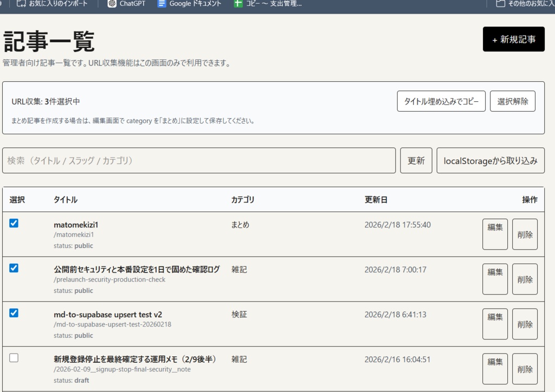Open the ChatGPT bookmark icon
The image size is (555, 392).
tap(112, 4)
